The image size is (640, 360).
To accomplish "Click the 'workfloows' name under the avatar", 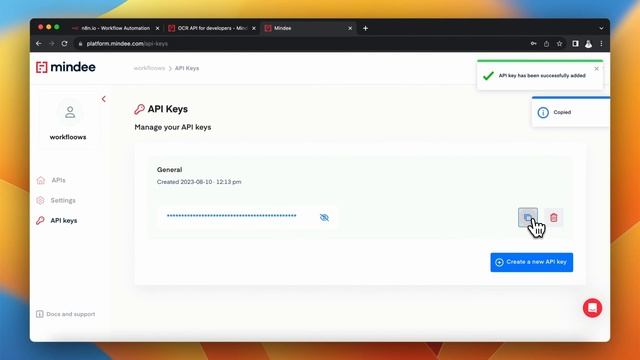I will pyautogui.click(x=68, y=137).
